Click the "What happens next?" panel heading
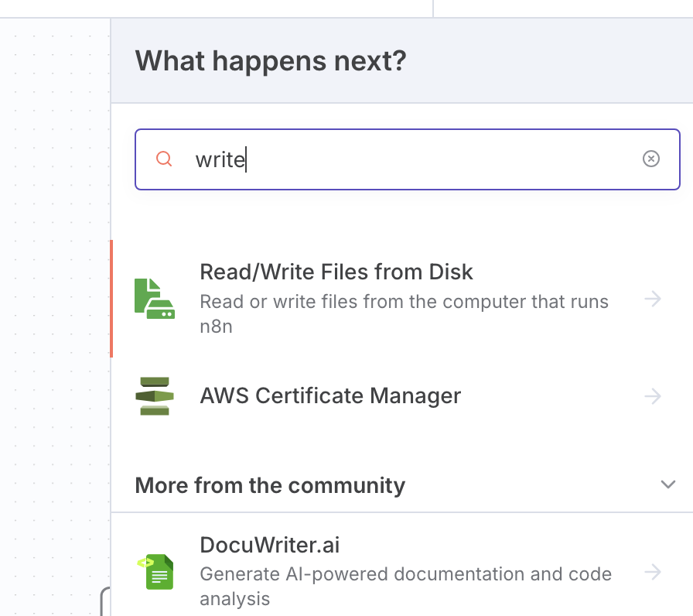Image resolution: width=693 pixels, height=616 pixels. pyautogui.click(x=271, y=60)
